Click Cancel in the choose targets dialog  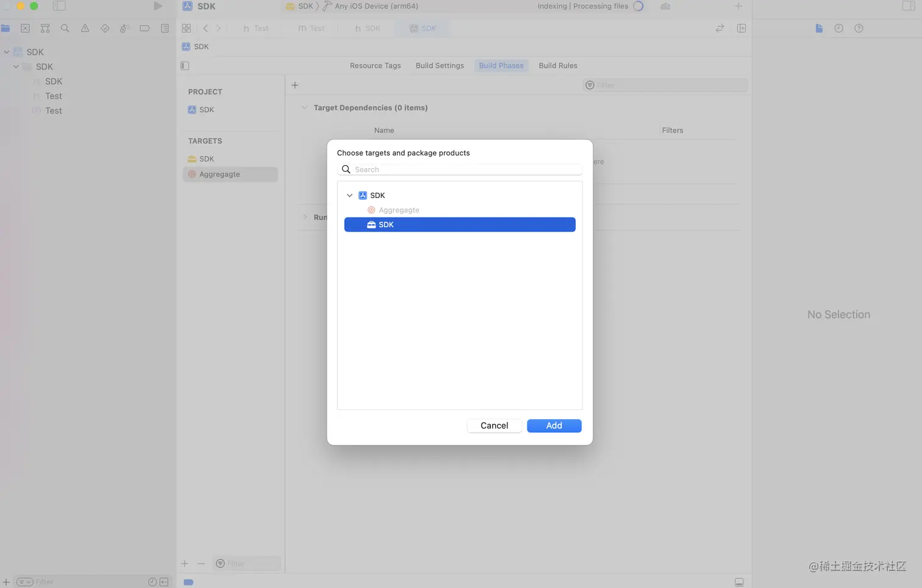pyautogui.click(x=494, y=426)
